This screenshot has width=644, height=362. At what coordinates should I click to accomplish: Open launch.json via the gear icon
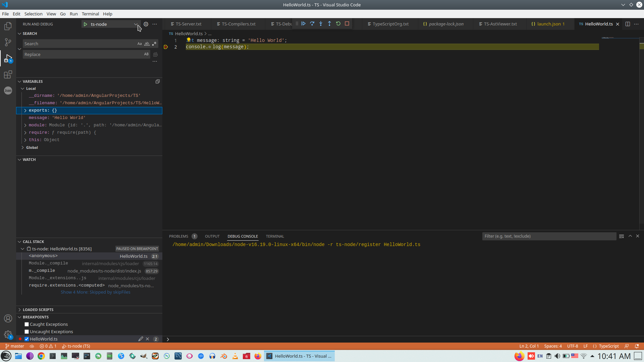click(146, 24)
